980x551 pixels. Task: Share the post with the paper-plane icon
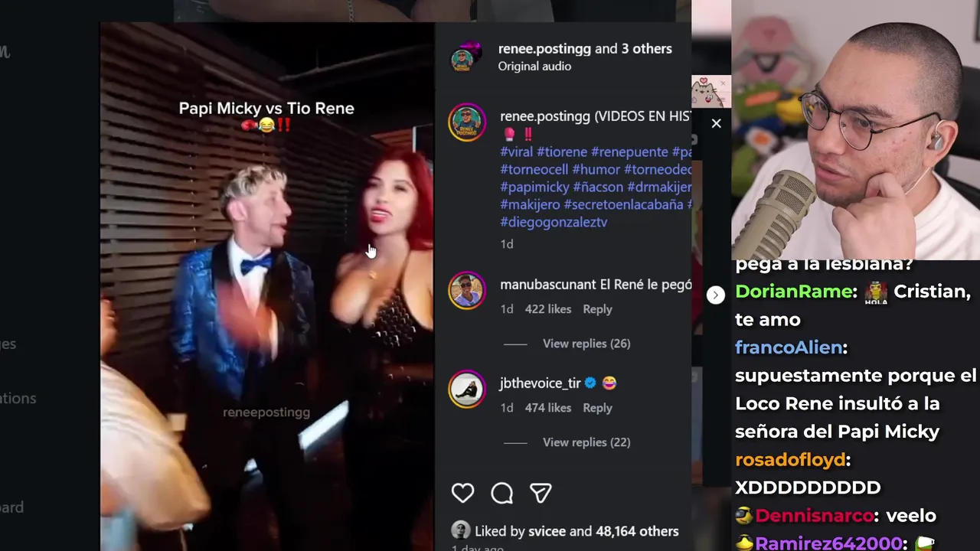tap(541, 494)
